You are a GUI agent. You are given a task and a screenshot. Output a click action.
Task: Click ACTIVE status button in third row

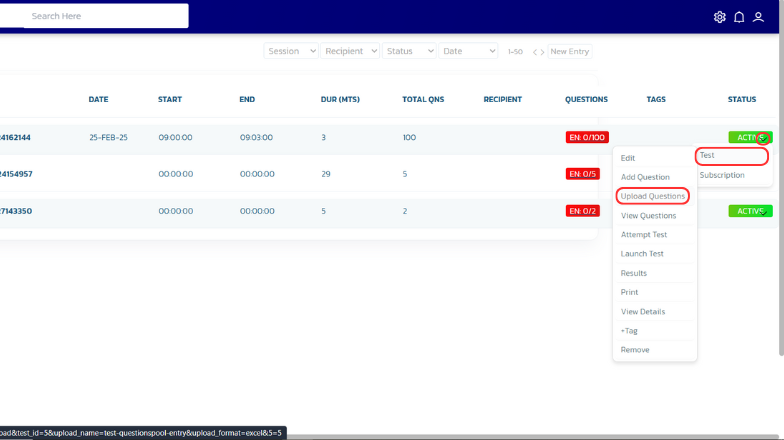(x=749, y=211)
